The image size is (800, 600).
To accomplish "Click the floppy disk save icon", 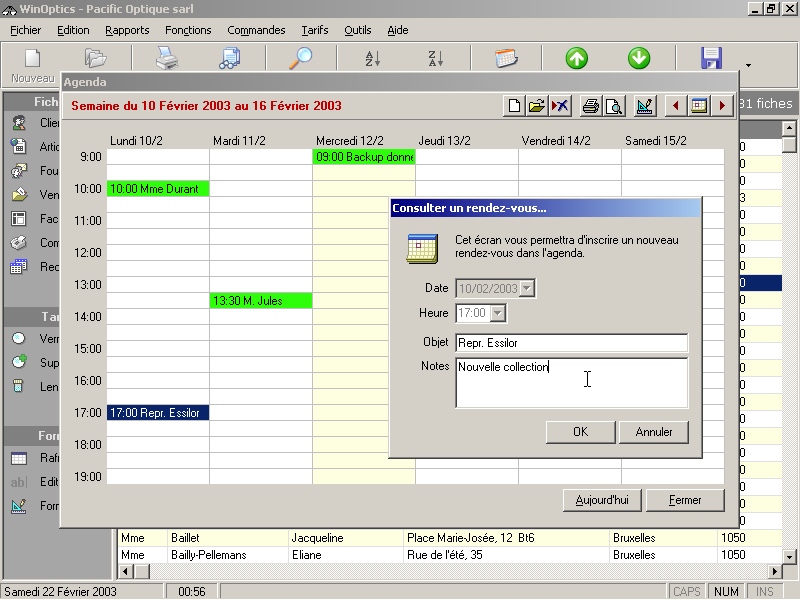I will [x=711, y=59].
